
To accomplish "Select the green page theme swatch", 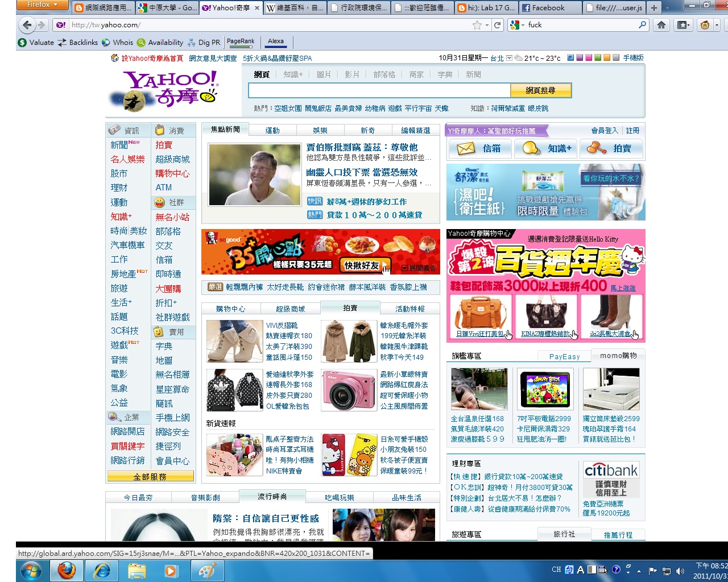I will tap(598, 58).
